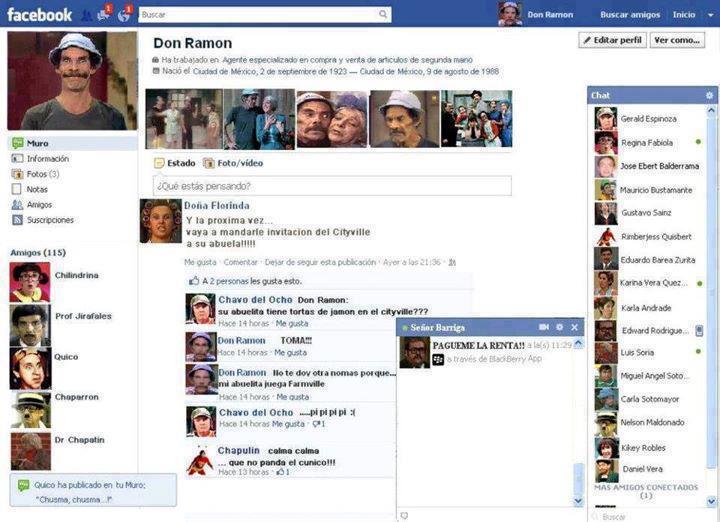Close the Señor Barriga chat window
The width and height of the screenshot is (720, 522).
click(574, 327)
